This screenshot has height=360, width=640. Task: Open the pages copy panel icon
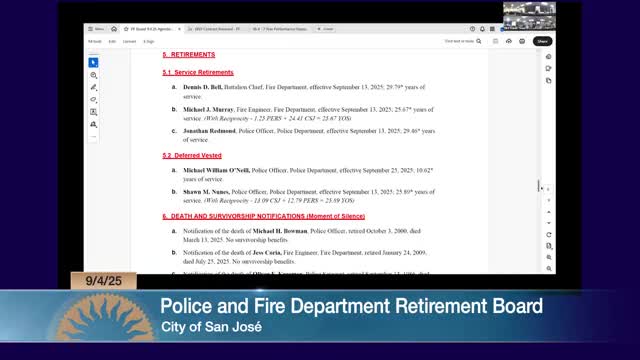coord(549,81)
